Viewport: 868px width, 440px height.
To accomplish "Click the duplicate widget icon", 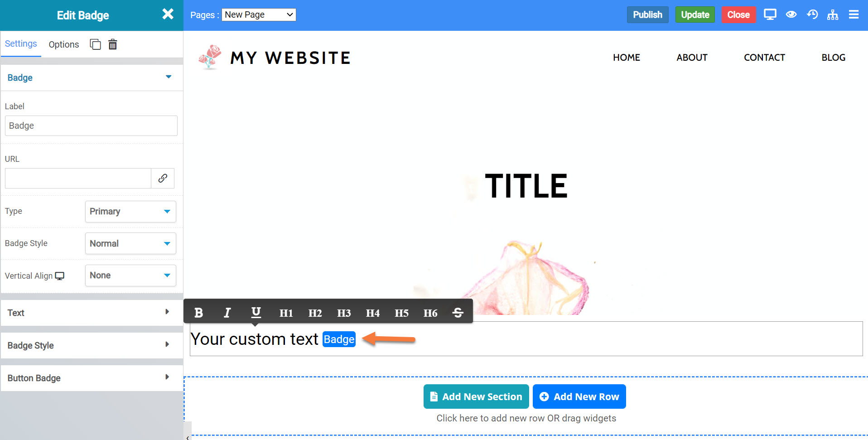I will tap(95, 44).
